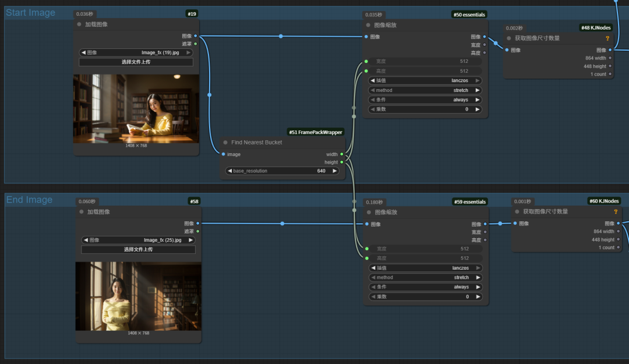
Task: Open the lanczos 插值 dropdown in node #59
Action: click(426, 268)
